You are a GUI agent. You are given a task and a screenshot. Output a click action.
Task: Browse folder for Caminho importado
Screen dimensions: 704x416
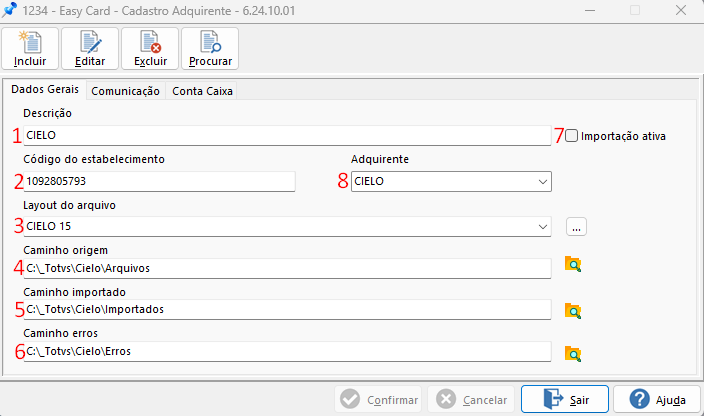click(573, 310)
